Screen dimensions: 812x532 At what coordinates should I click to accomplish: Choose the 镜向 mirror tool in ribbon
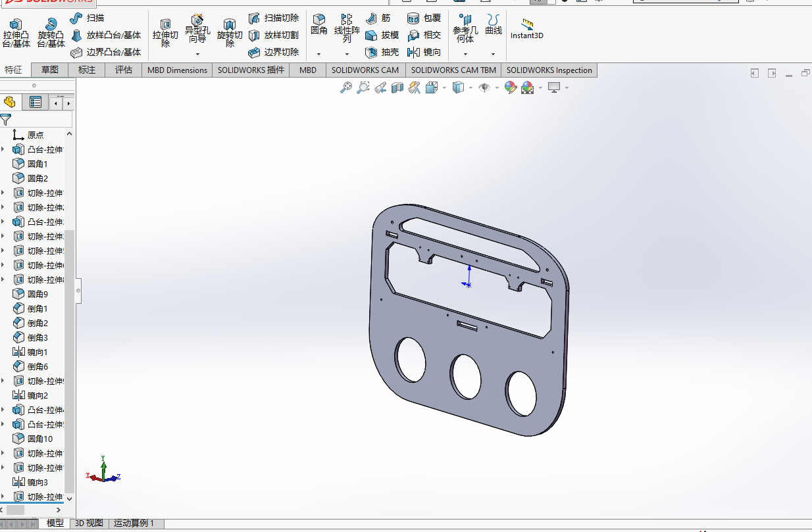[424, 52]
